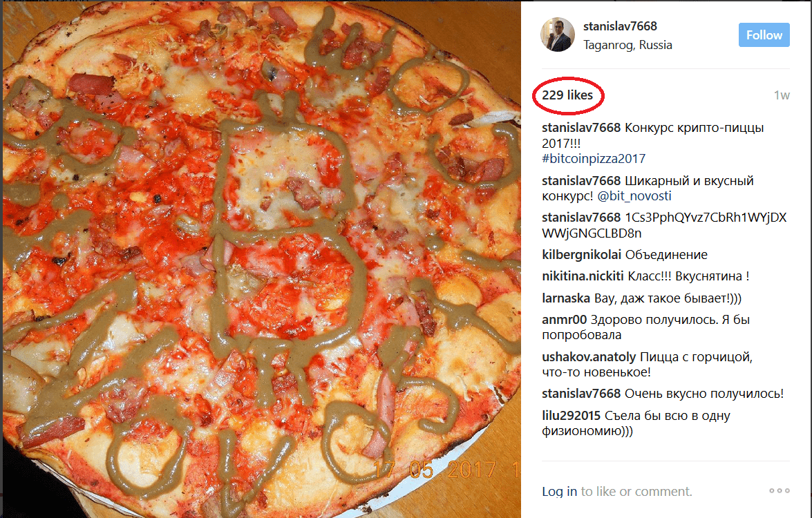Viewport: 812px width, 518px height.
Task: Click the Follow button
Action: point(764,35)
